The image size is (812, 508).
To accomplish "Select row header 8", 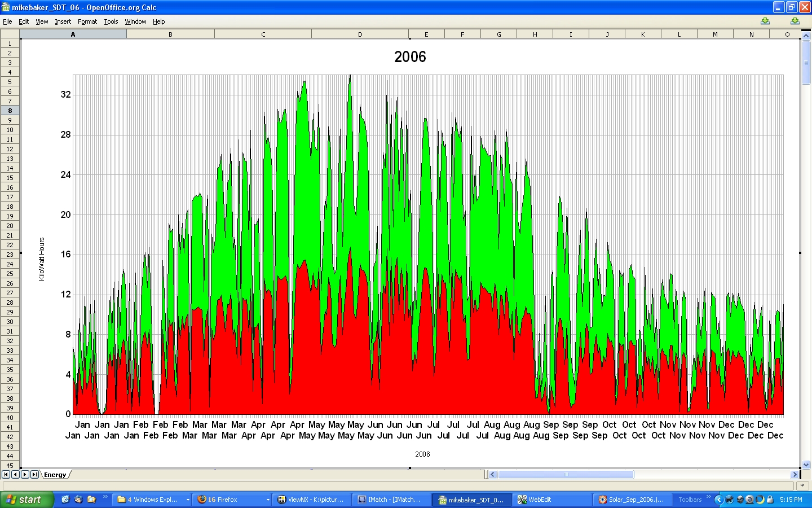I will tap(10, 111).
